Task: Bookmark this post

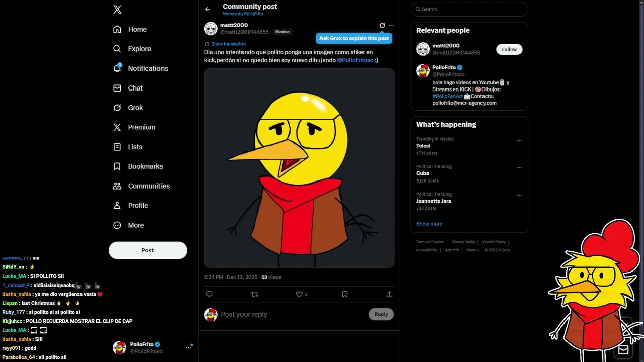Action: tap(345, 294)
